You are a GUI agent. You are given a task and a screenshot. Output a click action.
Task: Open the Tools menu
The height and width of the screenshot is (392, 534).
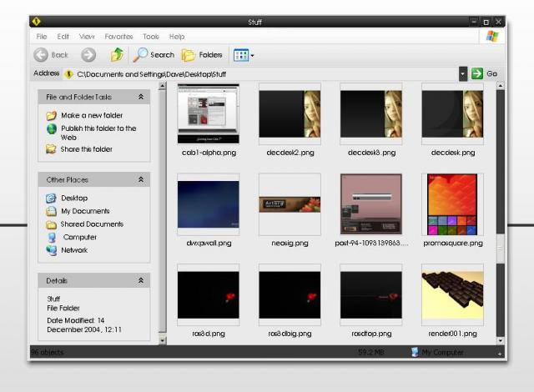pyautogui.click(x=151, y=37)
